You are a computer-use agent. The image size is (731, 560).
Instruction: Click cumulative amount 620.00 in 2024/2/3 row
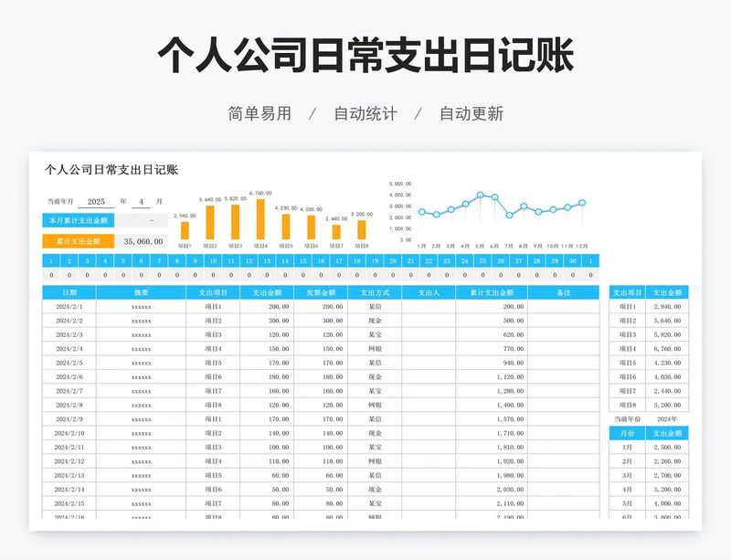(x=492, y=334)
